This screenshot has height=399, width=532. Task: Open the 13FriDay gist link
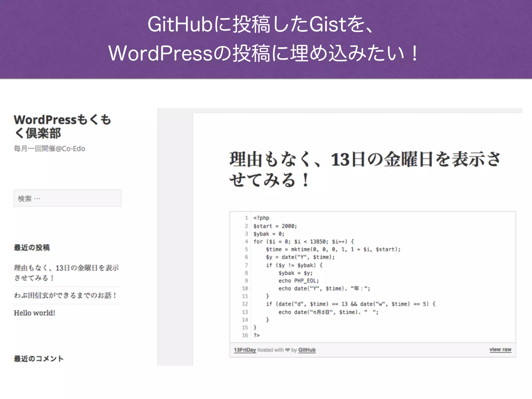point(245,350)
